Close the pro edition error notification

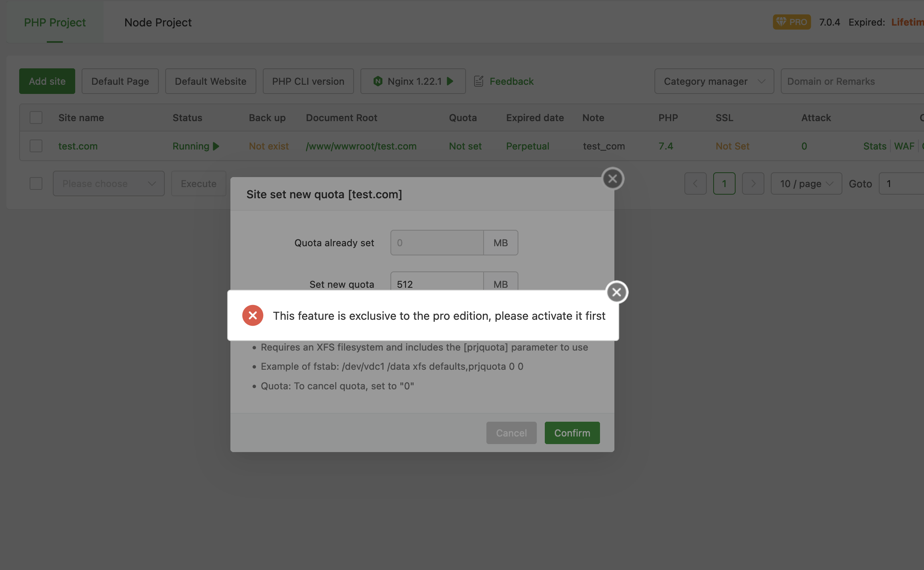pos(616,292)
